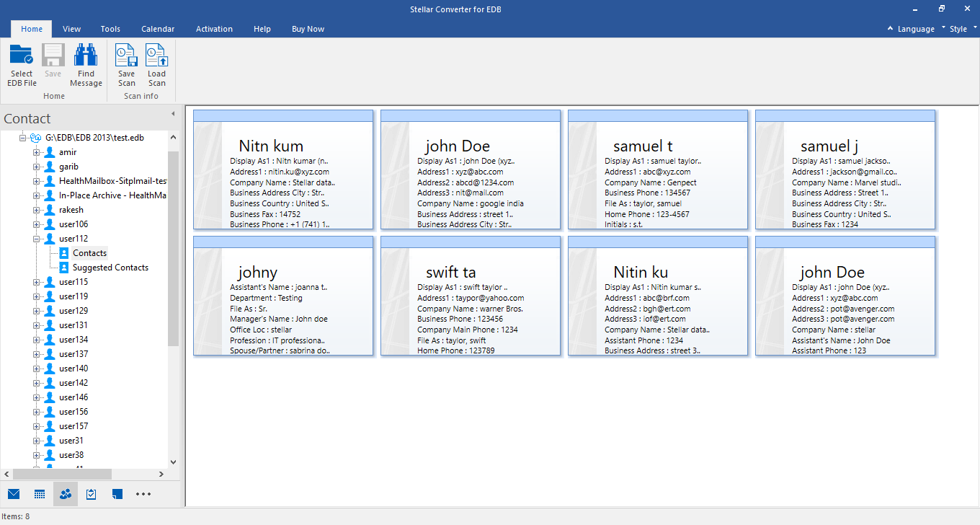Click the Contacts folder icon under user112
The width and height of the screenshot is (980, 525).
pos(64,253)
